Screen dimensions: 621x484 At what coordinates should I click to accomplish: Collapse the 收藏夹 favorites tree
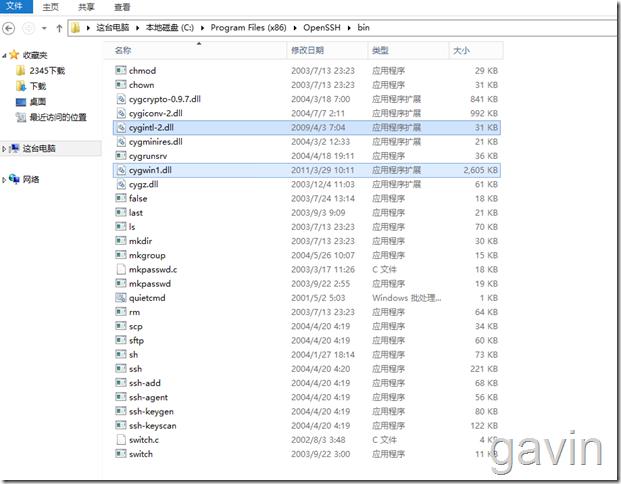click(4, 56)
